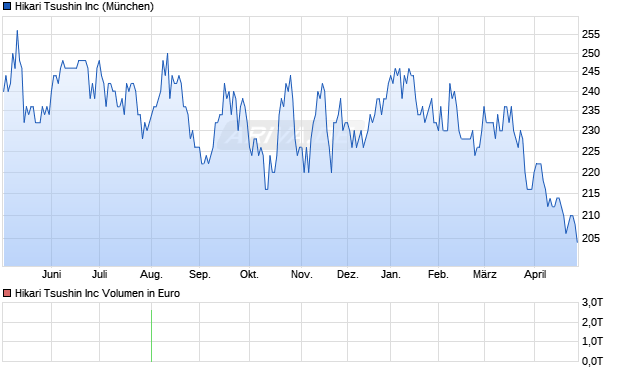Click the 'Okt.' month label on the x-axis
The width and height of the screenshot is (620, 371).
[250, 274]
